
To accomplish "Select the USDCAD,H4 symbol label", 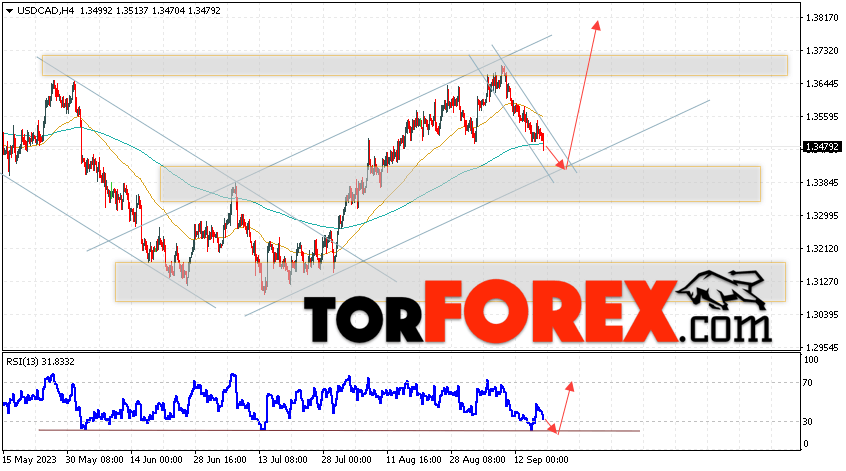I will [46, 11].
